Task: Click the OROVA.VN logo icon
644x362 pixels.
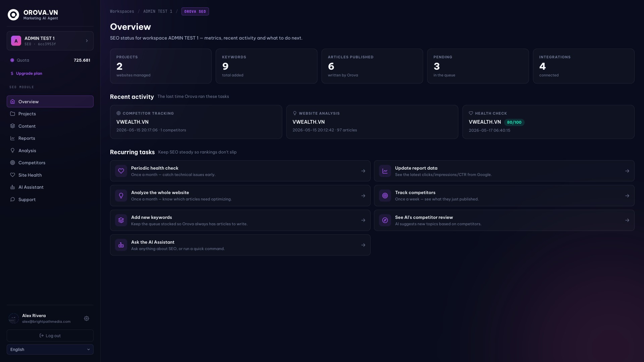Action: pos(13,15)
